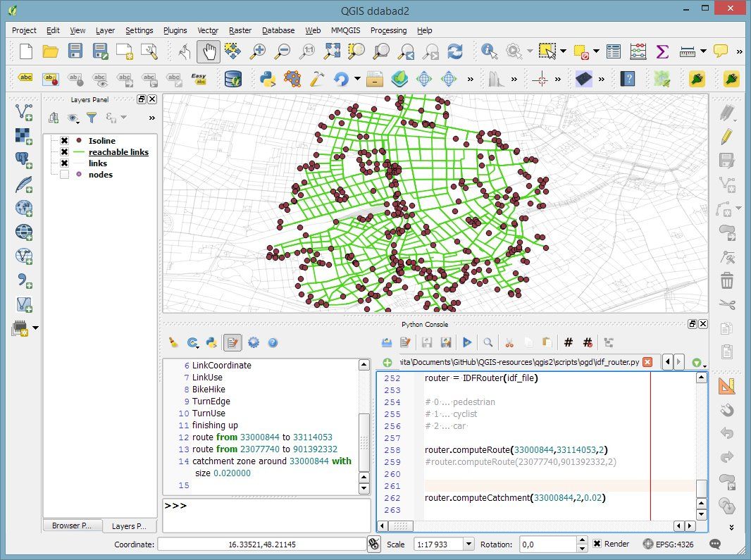The image size is (751, 560).
Task: Expand the layer visibility eye dropdown
Action: (x=74, y=118)
